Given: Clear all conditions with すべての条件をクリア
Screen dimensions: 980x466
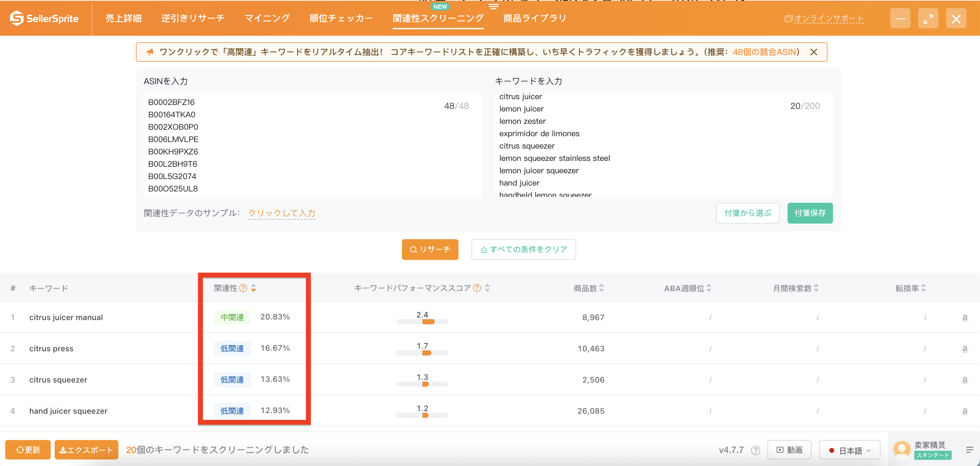Looking at the screenshot, I should pos(523,249).
